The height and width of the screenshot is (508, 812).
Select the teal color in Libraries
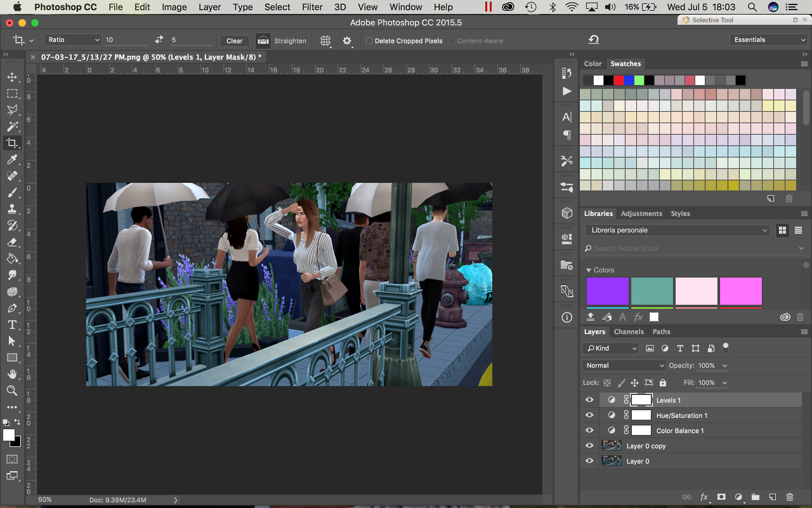coord(652,291)
